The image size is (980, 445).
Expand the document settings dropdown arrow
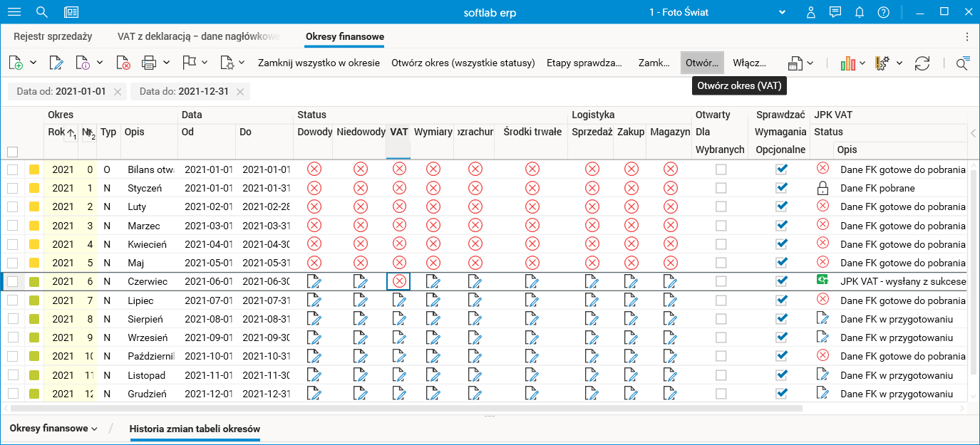[x=242, y=63]
